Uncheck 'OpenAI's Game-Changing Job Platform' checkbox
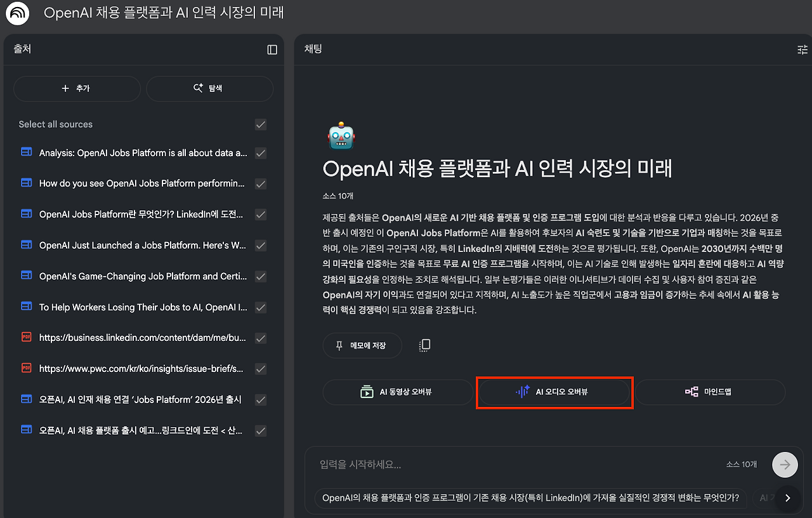812x518 pixels. [x=260, y=277]
